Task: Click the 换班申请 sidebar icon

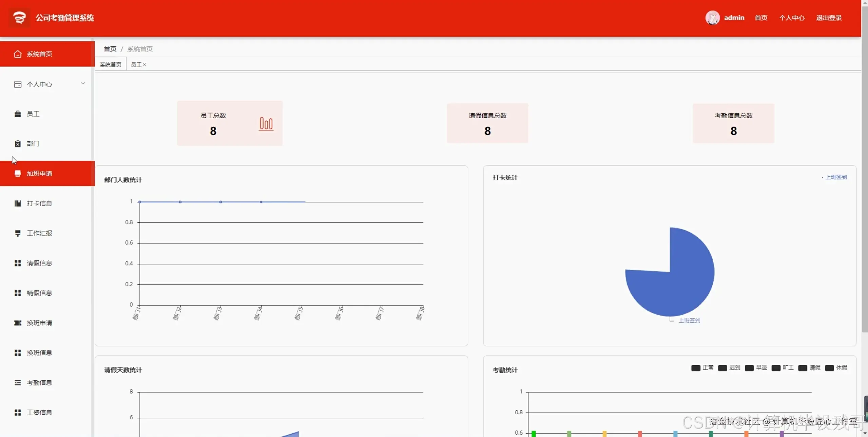Action: pos(18,323)
